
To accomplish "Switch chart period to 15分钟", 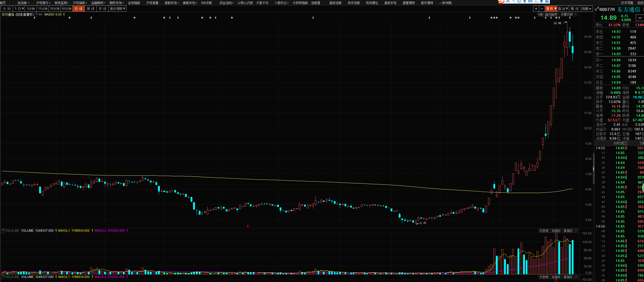I will coord(43,9).
